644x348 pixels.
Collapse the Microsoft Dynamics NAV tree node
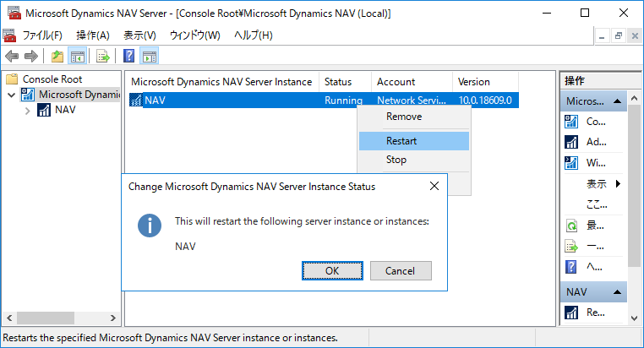(x=12, y=95)
